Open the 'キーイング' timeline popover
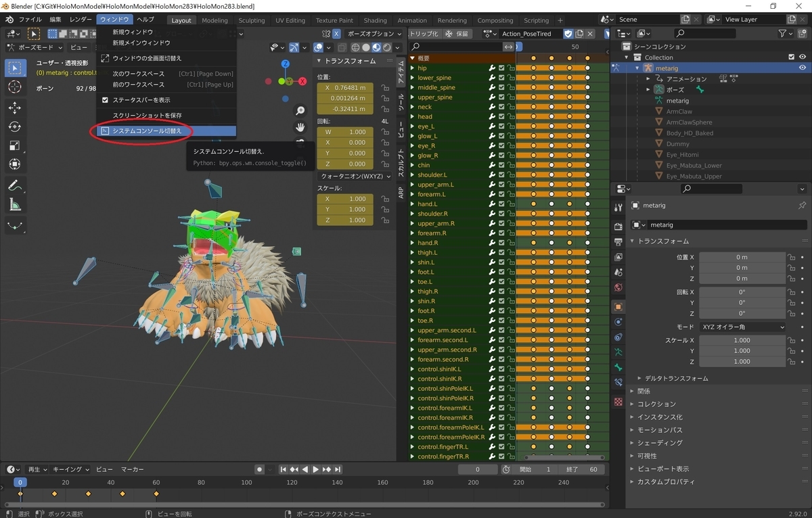Screen dimensions: 812x518 [71, 469]
